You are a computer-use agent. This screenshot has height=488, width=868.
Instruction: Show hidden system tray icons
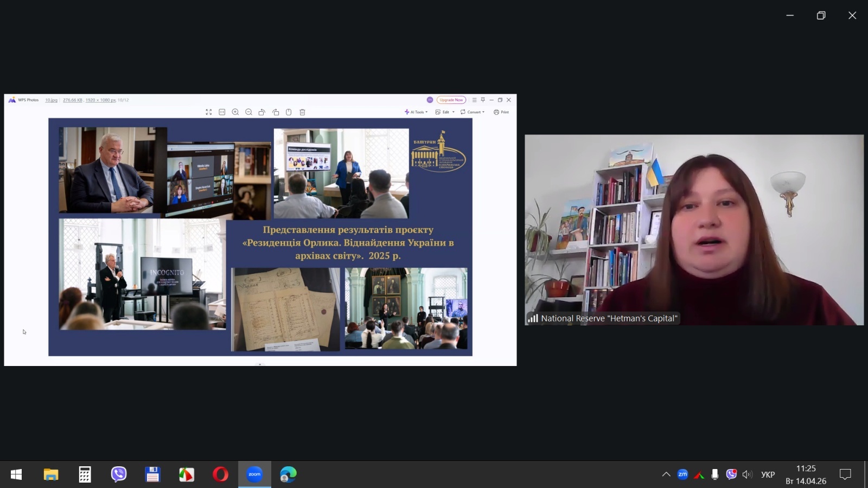pos(666,474)
